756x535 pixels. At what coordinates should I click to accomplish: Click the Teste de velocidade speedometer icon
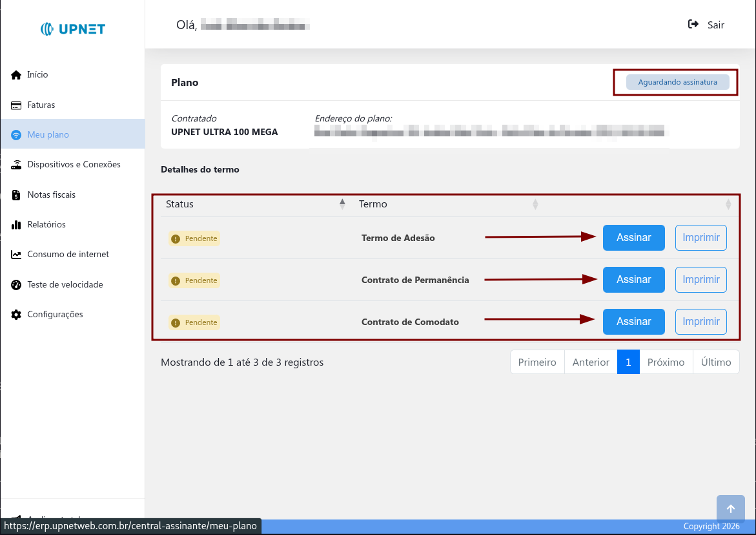(x=15, y=284)
